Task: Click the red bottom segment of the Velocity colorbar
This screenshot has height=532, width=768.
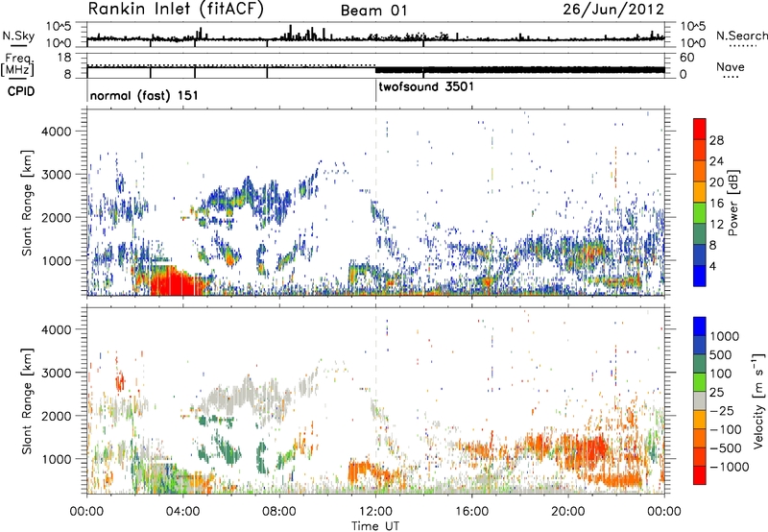Action: point(700,475)
